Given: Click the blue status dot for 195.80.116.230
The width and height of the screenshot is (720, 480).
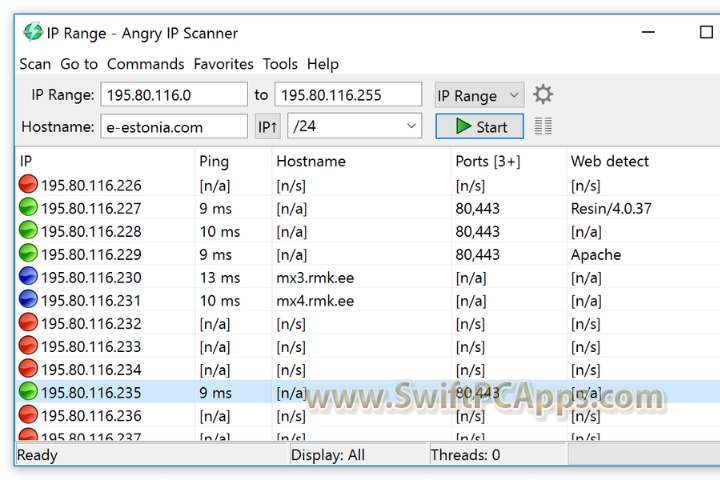Looking at the screenshot, I should click(x=28, y=276).
